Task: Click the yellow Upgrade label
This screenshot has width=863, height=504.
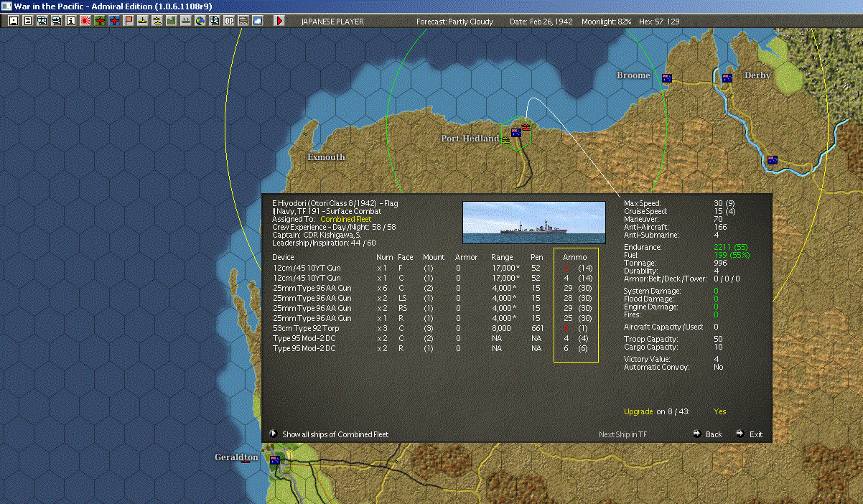Action: tap(638, 411)
